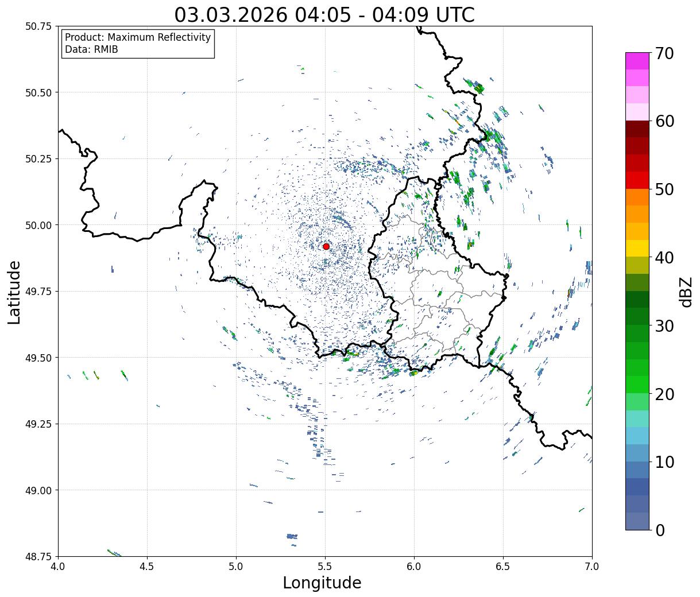Click the longitude tick label 6.5

point(503,567)
